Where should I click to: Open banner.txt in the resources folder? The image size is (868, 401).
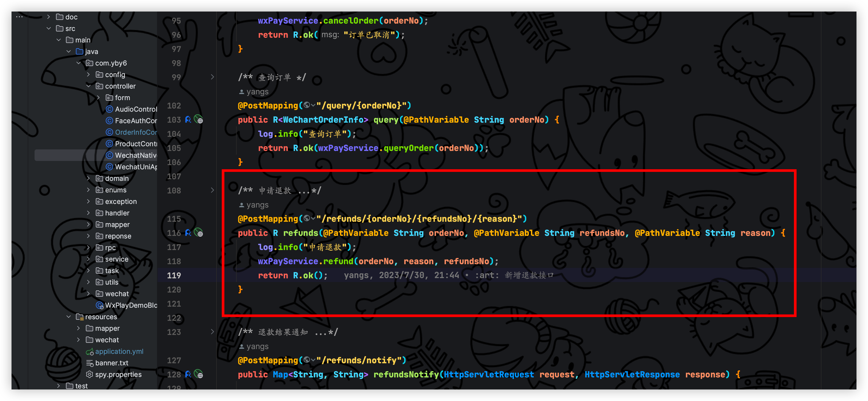(x=111, y=363)
